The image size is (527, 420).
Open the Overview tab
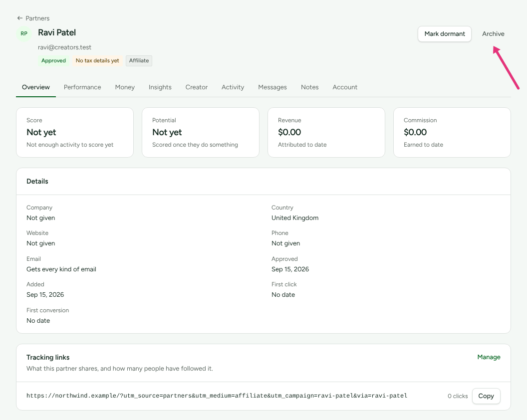35,87
